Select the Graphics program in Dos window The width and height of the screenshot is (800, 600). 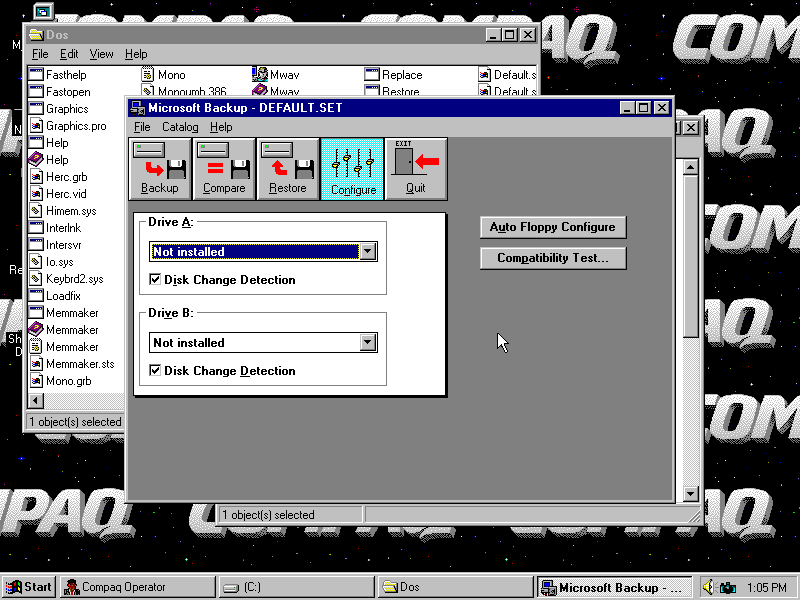click(59, 109)
